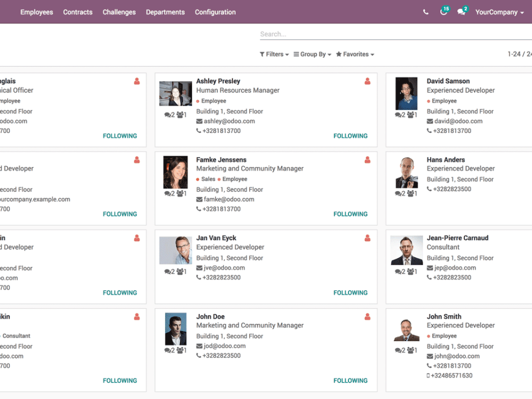
Task: Unfollow Jan Van Eyck
Action: pyautogui.click(x=350, y=292)
